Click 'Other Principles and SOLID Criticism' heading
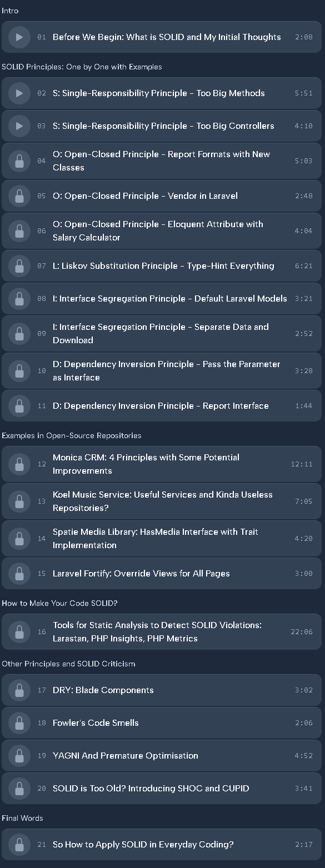Viewport: 325px width, 868px height. pyautogui.click(x=68, y=664)
